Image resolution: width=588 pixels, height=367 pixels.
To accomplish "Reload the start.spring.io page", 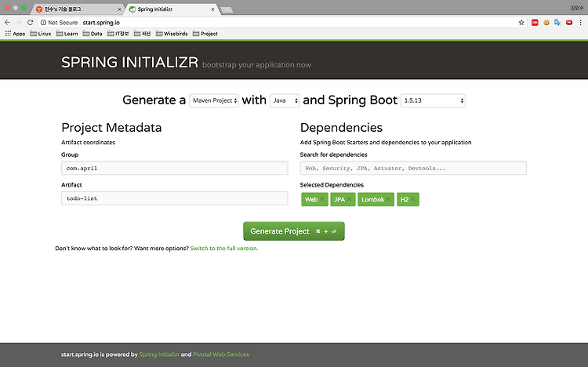I will [31, 23].
